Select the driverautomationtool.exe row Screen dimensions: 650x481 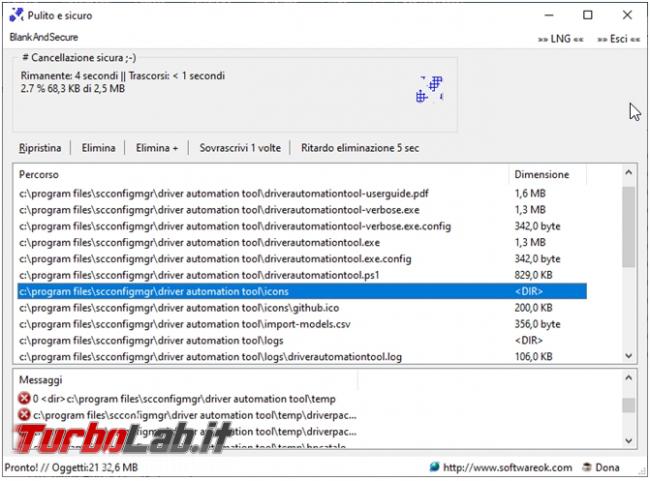302,242
